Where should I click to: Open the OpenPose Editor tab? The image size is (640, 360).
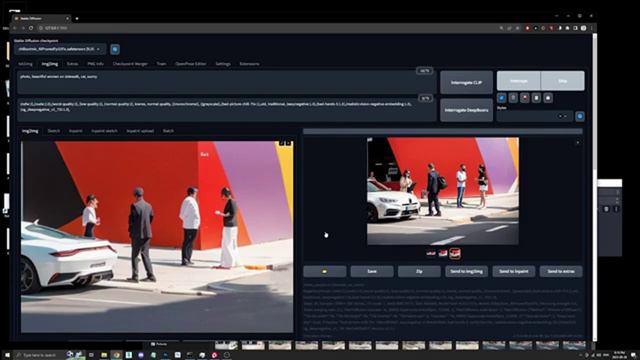coord(191,64)
